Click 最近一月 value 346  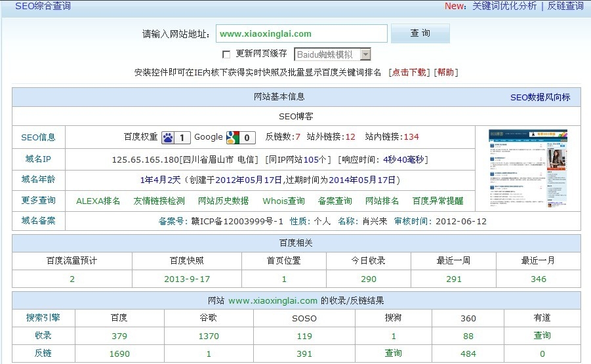pos(539,279)
